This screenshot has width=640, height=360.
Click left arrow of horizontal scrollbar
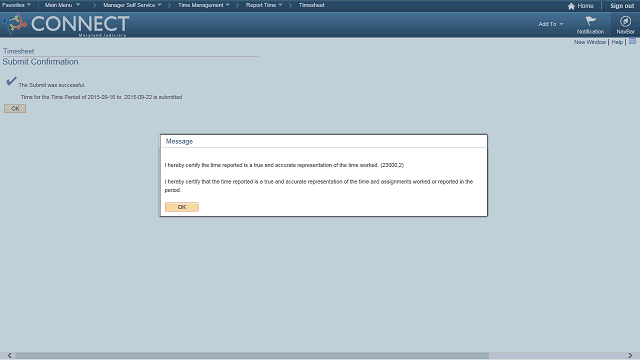[9, 356]
